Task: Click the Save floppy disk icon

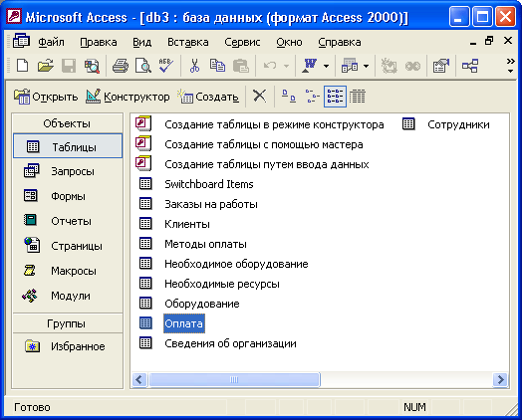Action: pyautogui.click(x=69, y=66)
